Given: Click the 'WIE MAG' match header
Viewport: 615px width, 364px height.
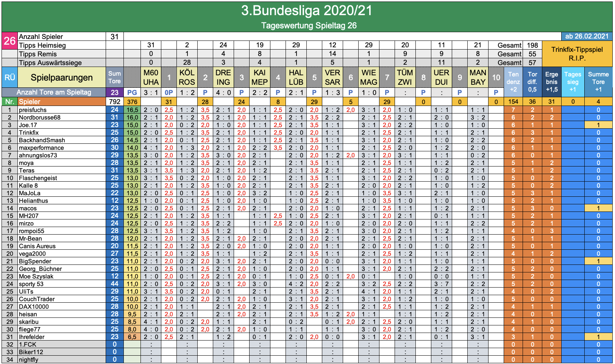Looking at the screenshot, I should click(369, 78).
